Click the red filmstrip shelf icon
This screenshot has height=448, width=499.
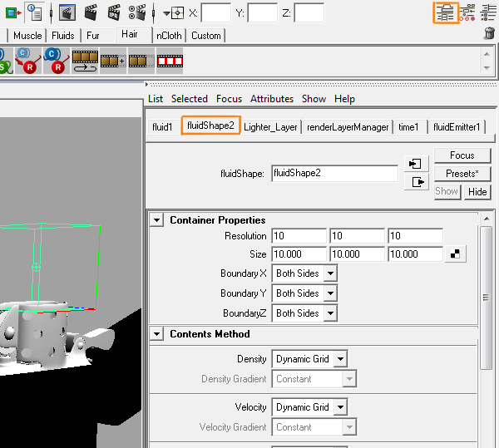point(170,61)
